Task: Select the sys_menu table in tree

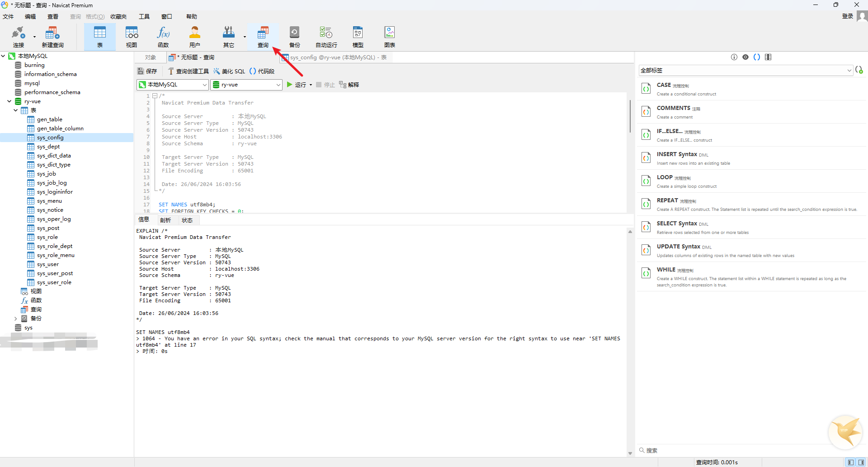Action: coord(49,201)
